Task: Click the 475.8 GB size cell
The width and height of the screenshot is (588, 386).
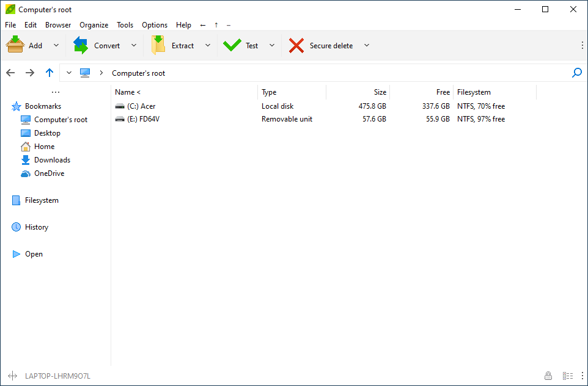Action: (x=372, y=106)
